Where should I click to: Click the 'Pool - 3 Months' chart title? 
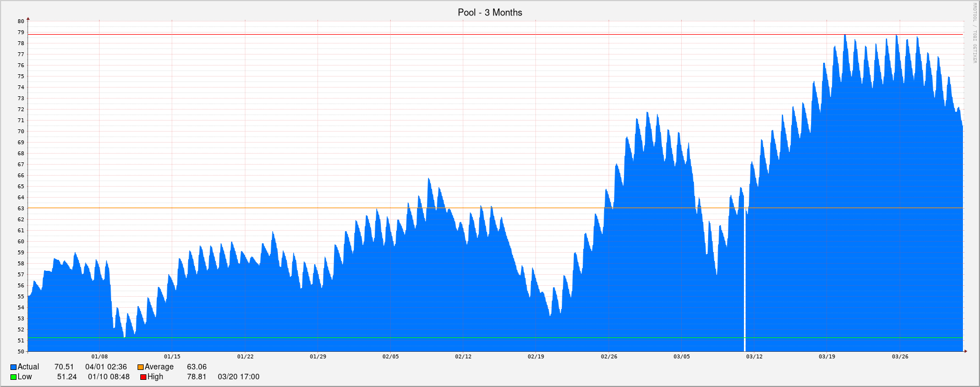(x=490, y=12)
